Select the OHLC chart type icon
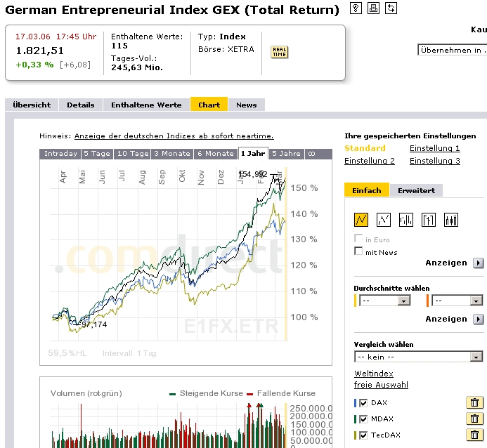 [429, 220]
